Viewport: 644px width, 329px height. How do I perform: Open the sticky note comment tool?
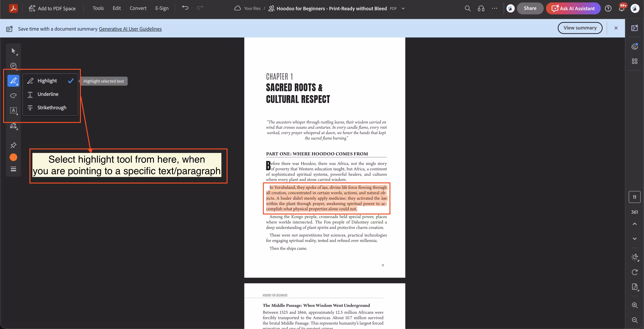click(x=13, y=65)
